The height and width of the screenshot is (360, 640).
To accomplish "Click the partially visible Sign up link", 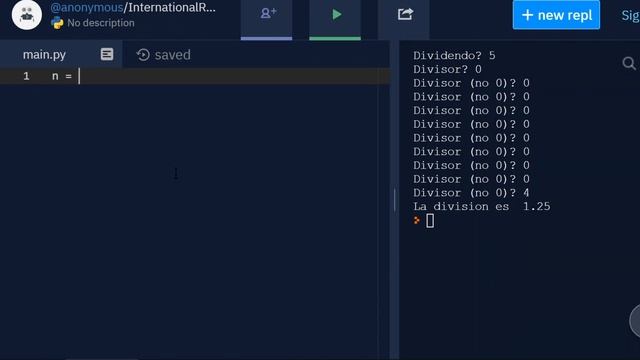I will [x=630, y=16].
